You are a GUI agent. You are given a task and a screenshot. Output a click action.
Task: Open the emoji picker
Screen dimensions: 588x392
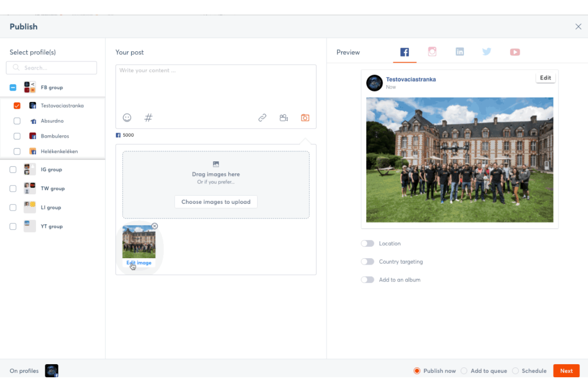pyautogui.click(x=127, y=118)
